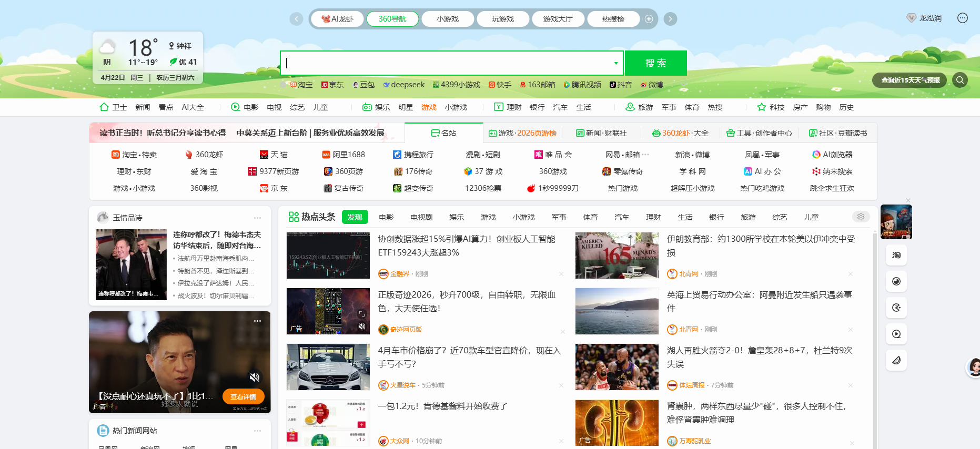
Task: Click the 卫士 home icon in the navigation bar
Action: point(104,107)
